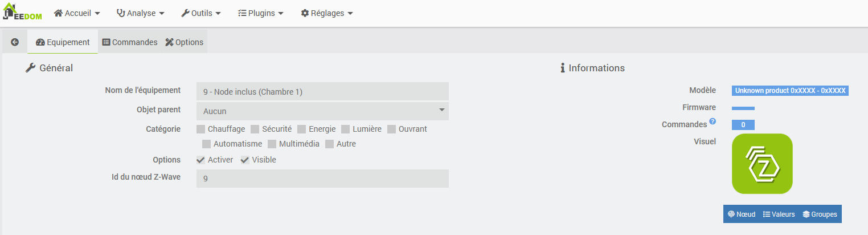Click the Général wrench icon
Screen dimensions: 868x235
pos(31,68)
